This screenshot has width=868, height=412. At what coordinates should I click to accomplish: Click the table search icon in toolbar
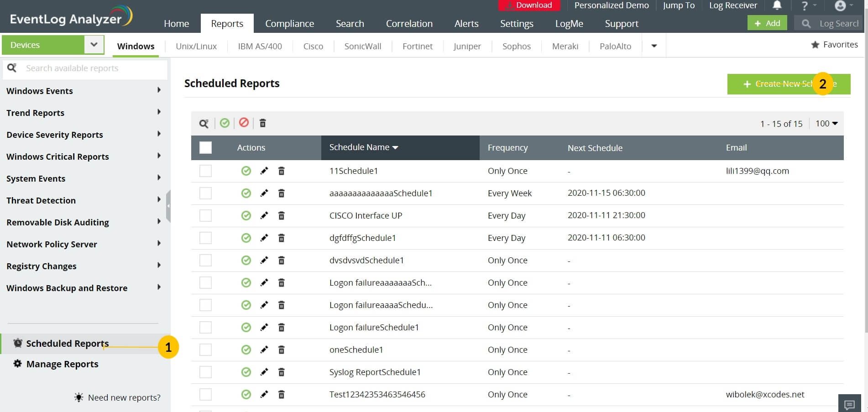point(204,123)
